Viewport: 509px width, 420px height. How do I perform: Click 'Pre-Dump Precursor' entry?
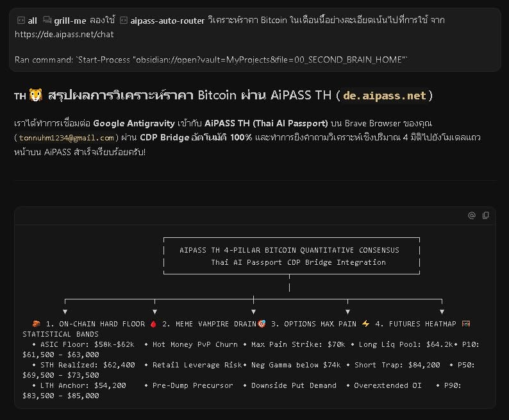pyautogui.click(x=192, y=385)
